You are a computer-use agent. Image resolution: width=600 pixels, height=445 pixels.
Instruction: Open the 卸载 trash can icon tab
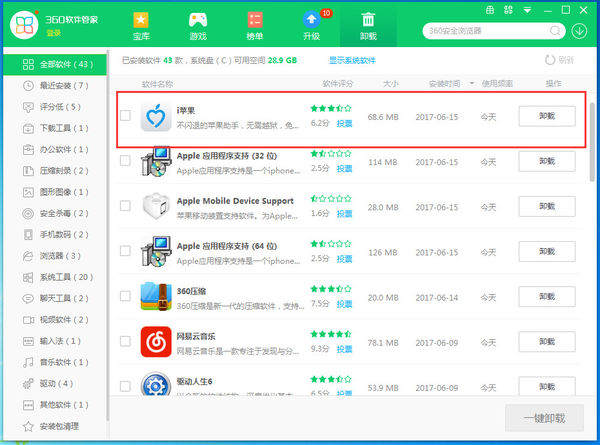point(368,26)
